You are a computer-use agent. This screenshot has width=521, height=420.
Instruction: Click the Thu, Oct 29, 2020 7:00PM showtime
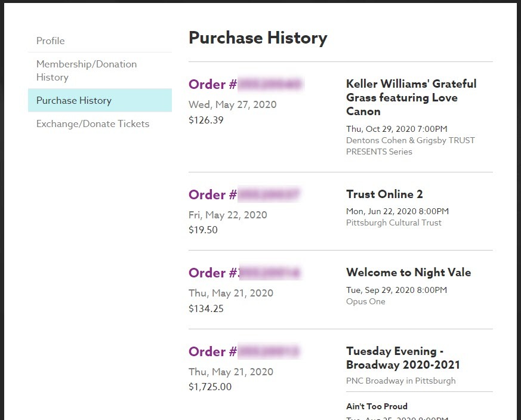(396, 129)
